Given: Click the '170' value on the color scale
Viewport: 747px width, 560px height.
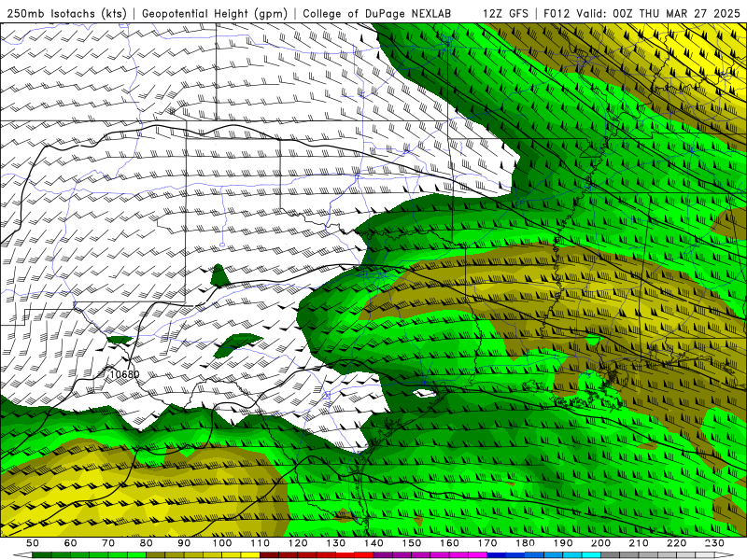Looking at the screenshot, I should pyautogui.click(x=487, y=543).
